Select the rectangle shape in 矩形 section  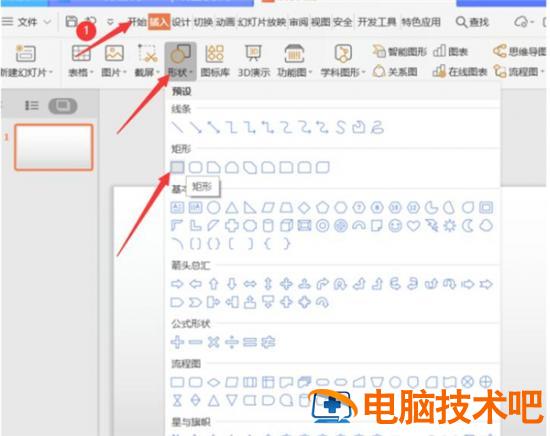click(x=177, y=167)
